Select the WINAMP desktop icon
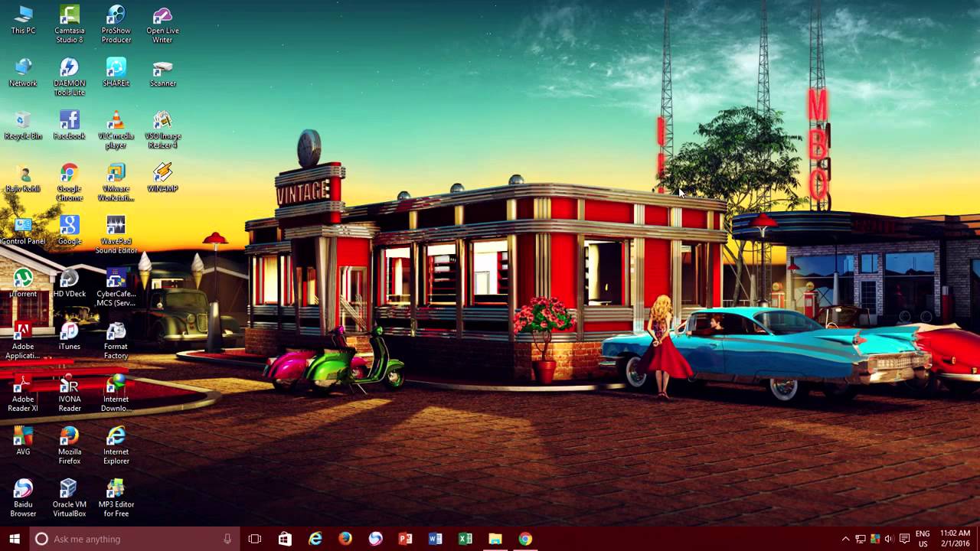980x551 pixels. [162, 178]
